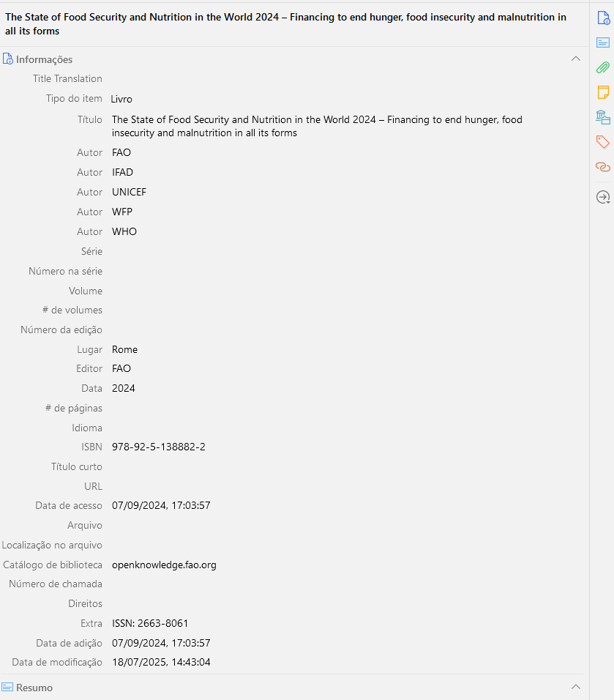Edit the Título field value
The image size is (614, 700).
coord(317,127)
